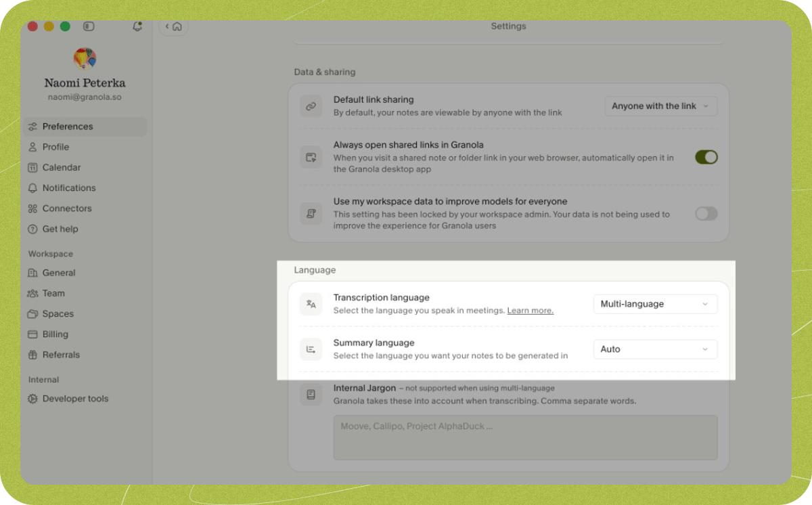Open the Multi-language transcription dropdown
This screenshot has width=812, height=505.
(656, 304)
